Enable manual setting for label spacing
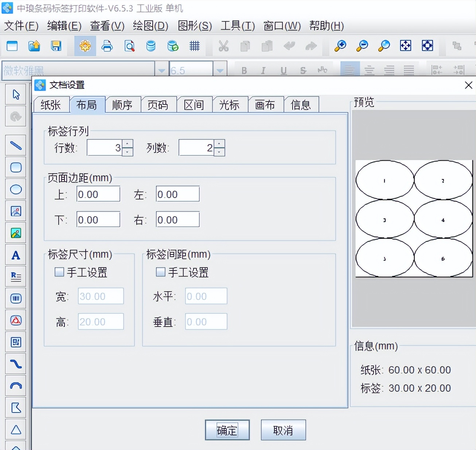The width and height of the screenshot is (476, 450). click(x=160, y=272)
